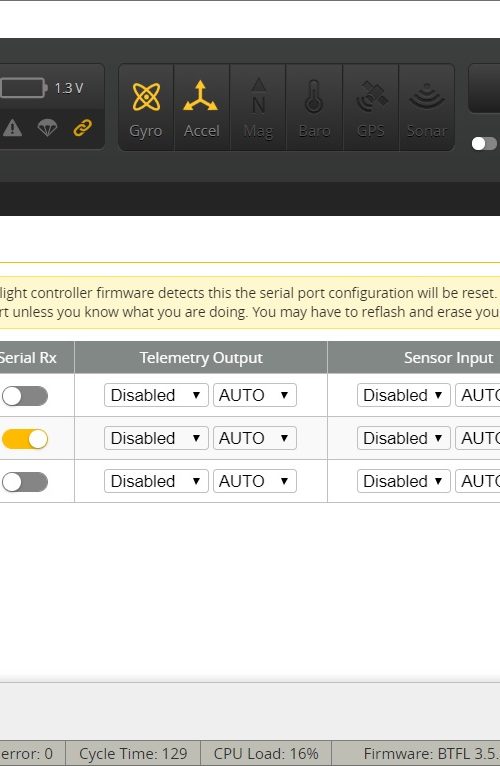This screenshot has width=500, height=766.
Task: Click the serial port reset warning note
Action: (x=250, y=302)
